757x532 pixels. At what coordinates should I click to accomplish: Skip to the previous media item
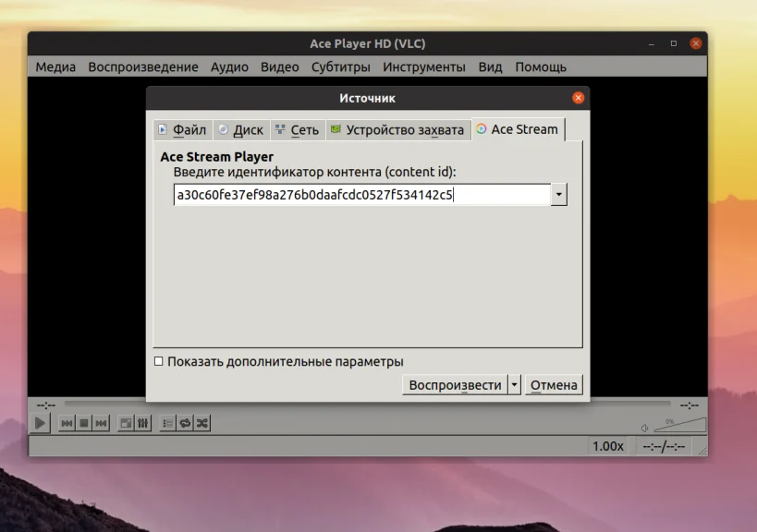point(67,424)
